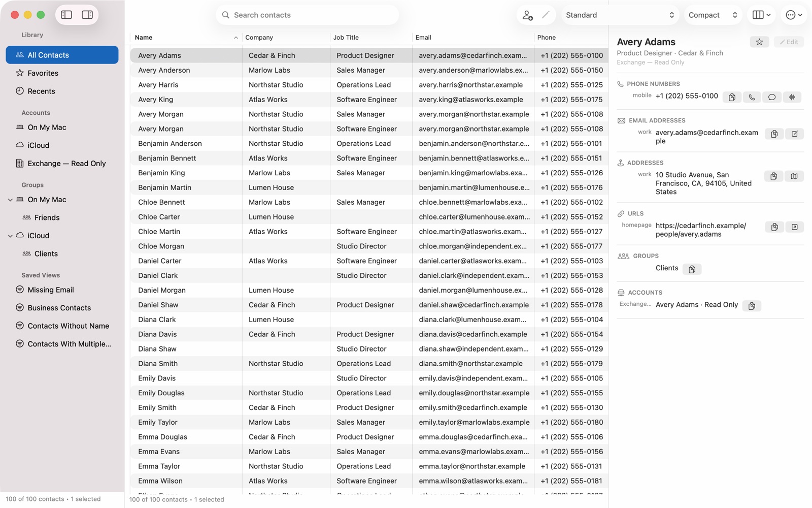The width and height of the screenshot is (812, 508).
Task: Mark Avery Adams as favorite with the star
Action: 759,42
